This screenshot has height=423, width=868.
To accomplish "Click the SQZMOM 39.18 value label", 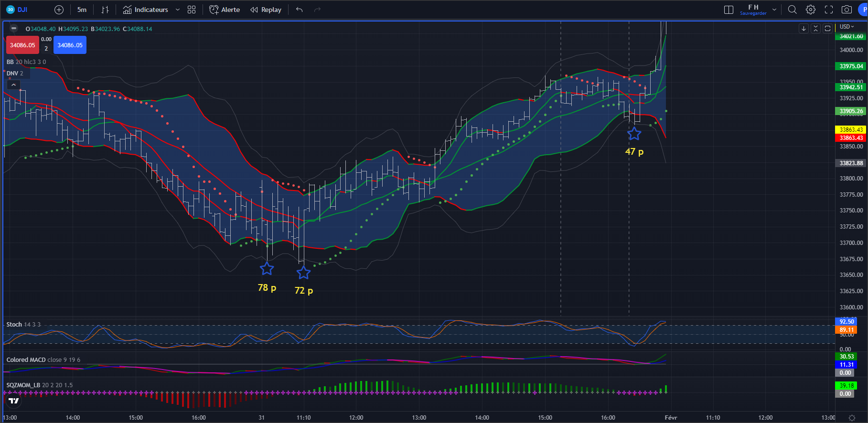I will tap(847, 386).
